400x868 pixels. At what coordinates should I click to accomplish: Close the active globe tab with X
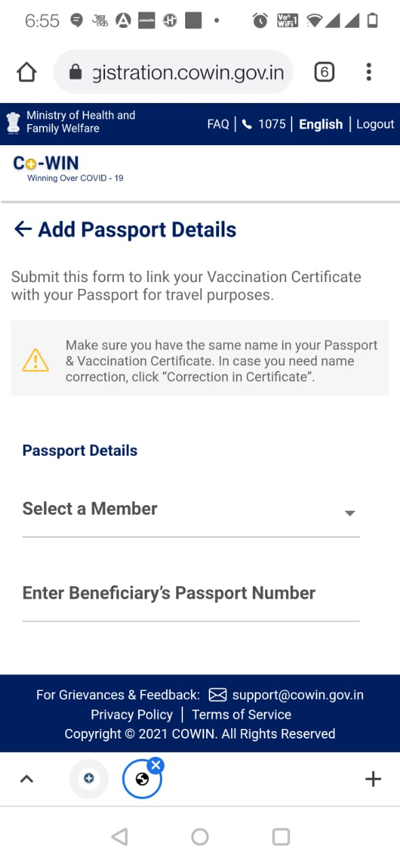156,766
